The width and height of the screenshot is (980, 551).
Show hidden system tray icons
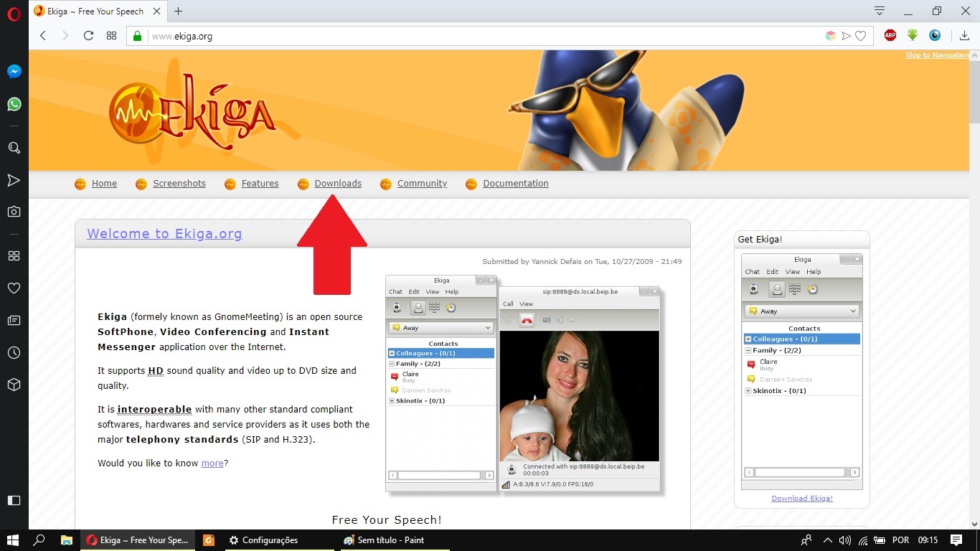point(827,540)
